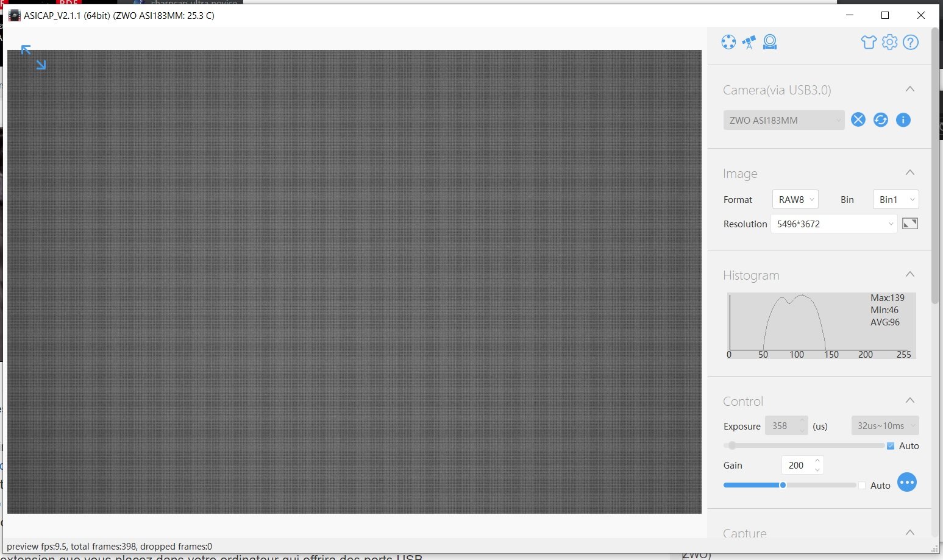Open the skin t-shirt icon

pyautogui.click(x=869, y=42)
